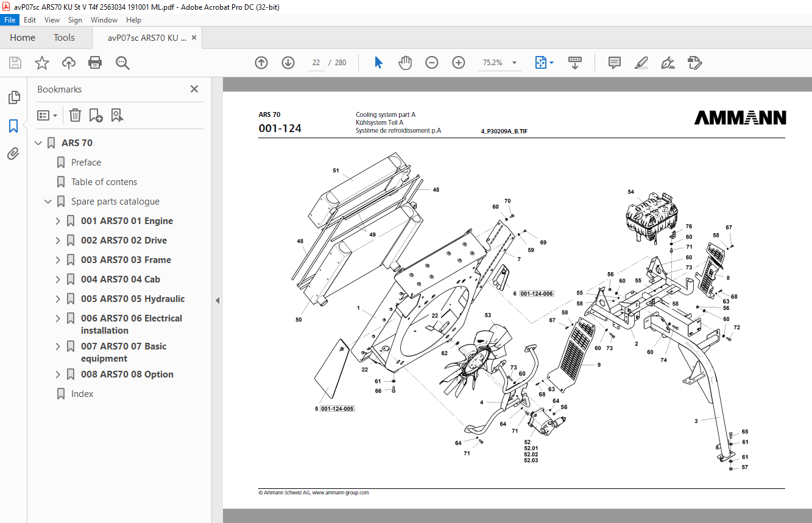Open the 005 ARS70 05 Hydraulic bookmark

133,299
